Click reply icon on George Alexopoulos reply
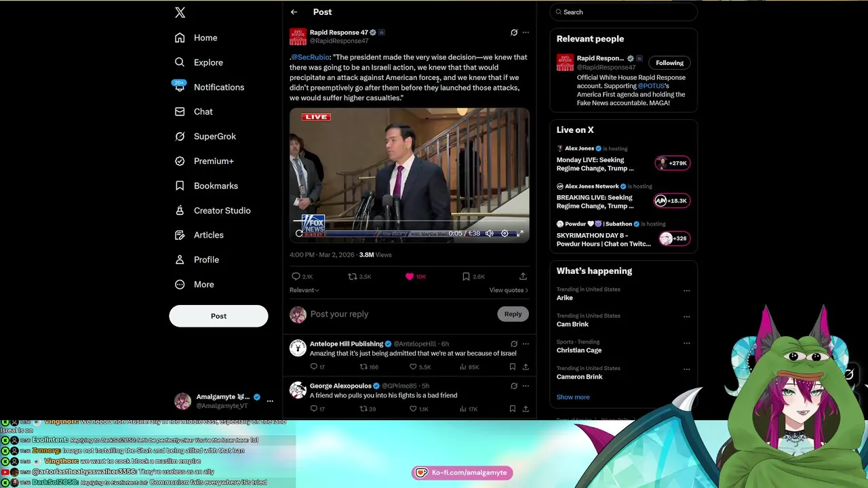The height and width of the screenshot is (488, 868). click(314, 409)
